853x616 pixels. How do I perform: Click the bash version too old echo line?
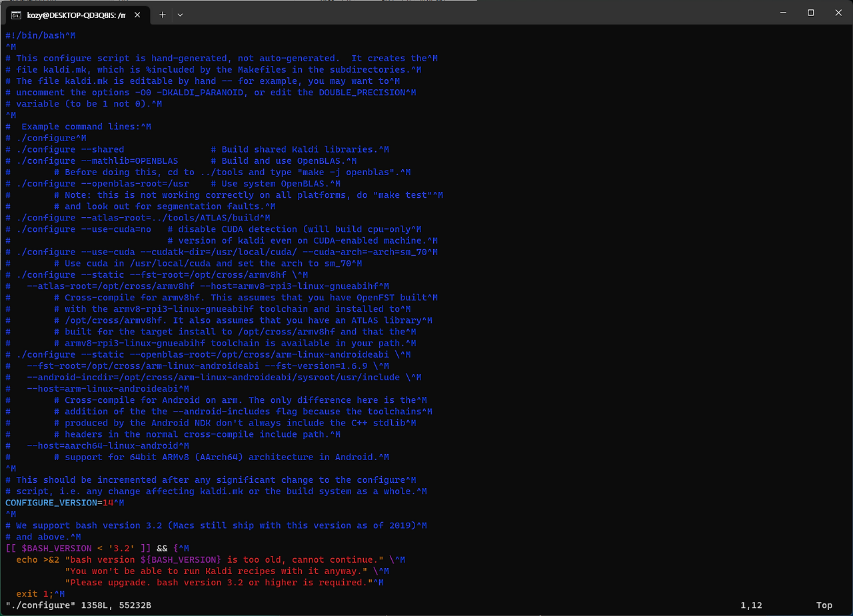(x=200, y=559)
